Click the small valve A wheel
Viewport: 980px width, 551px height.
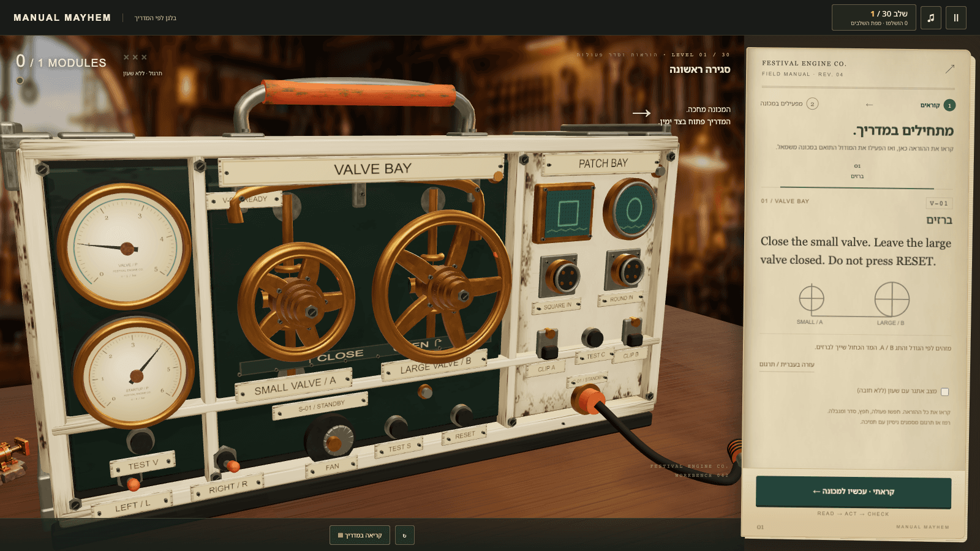(296, 303)
